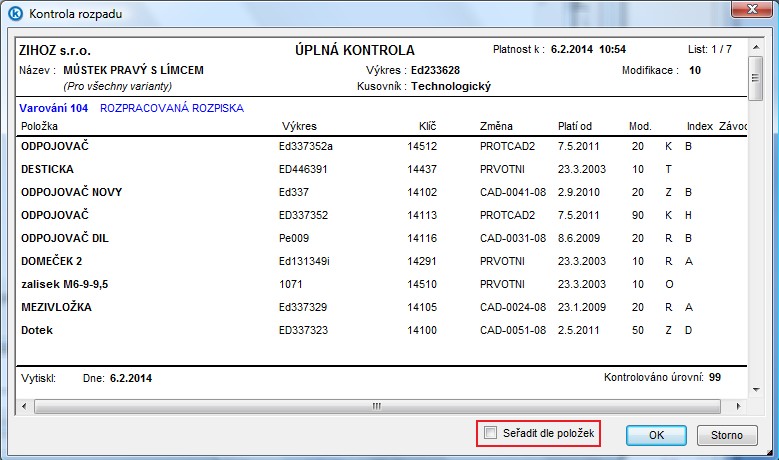
Task: Click the horizontal scrollbar thumb
Action: (377, 406)
